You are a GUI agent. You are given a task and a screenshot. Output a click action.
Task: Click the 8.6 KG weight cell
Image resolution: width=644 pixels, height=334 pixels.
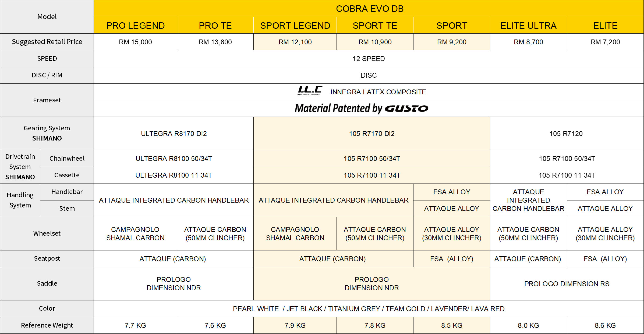605,325
